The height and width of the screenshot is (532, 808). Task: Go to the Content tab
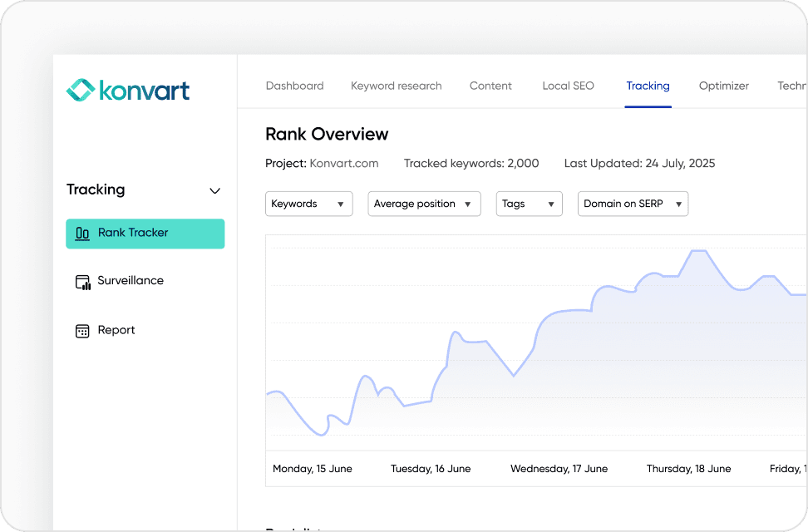(490, 86)
